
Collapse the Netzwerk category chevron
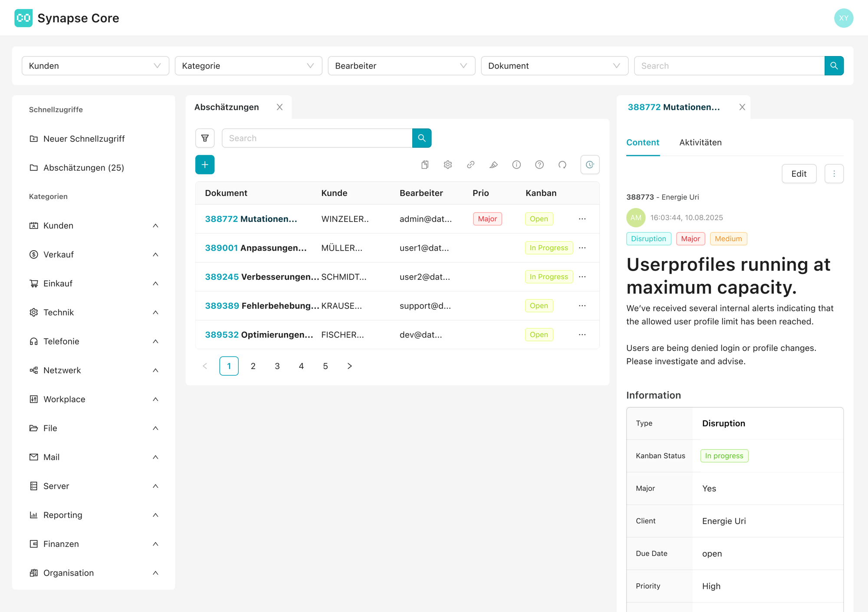[x=155, y=370]
